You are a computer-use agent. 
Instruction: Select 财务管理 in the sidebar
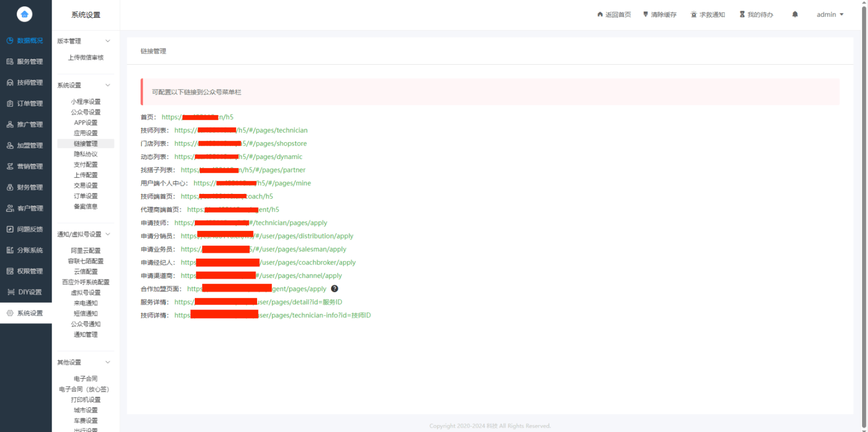click(25, 187)
